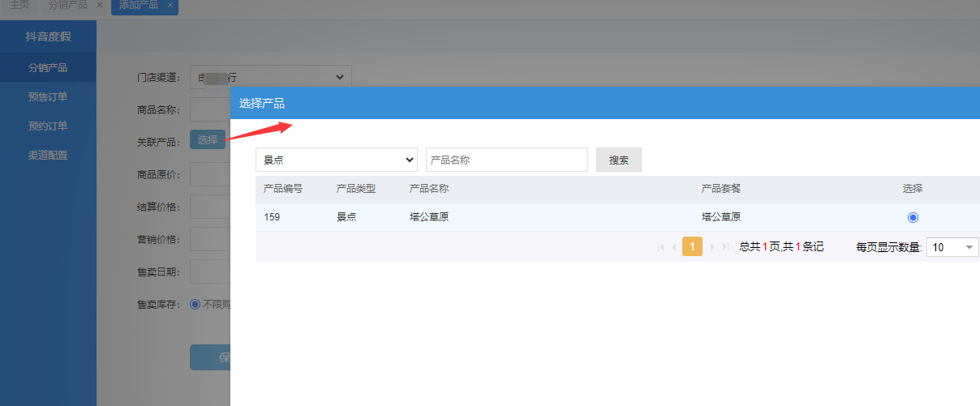Screen dimensions: 980x406
Task: Click the 选择 button beside 关联产品
Action: pyautogui.click(x=208, y=139)
